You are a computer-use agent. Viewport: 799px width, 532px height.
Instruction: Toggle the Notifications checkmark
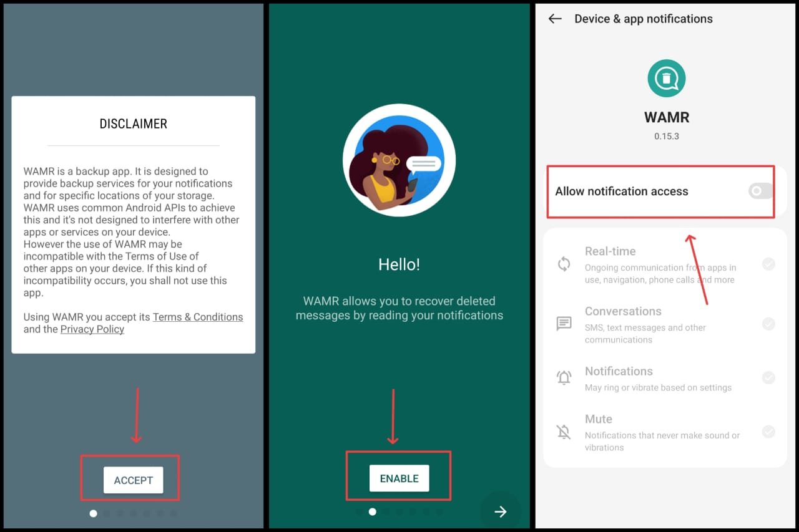(768, 377)
